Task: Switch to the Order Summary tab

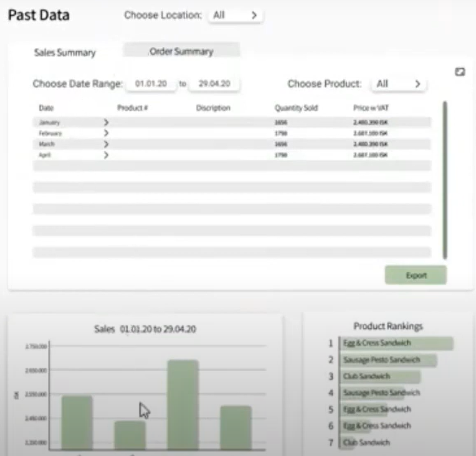Action: [182, 51]
